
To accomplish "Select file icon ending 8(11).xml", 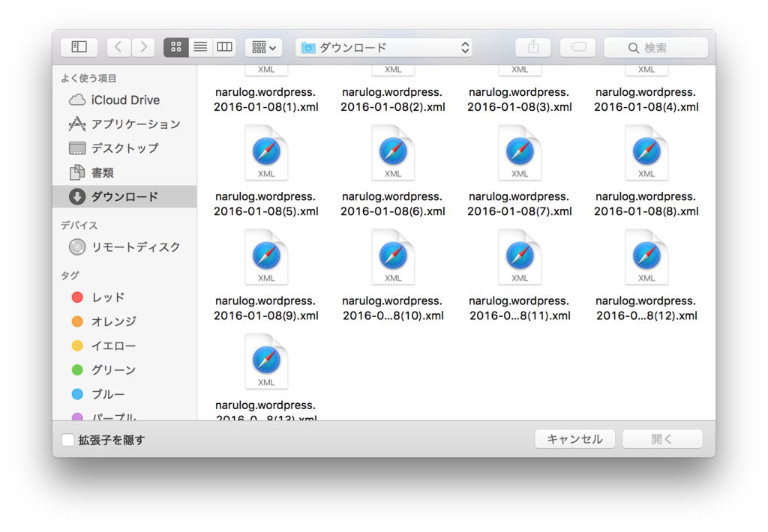I will 520,257.
